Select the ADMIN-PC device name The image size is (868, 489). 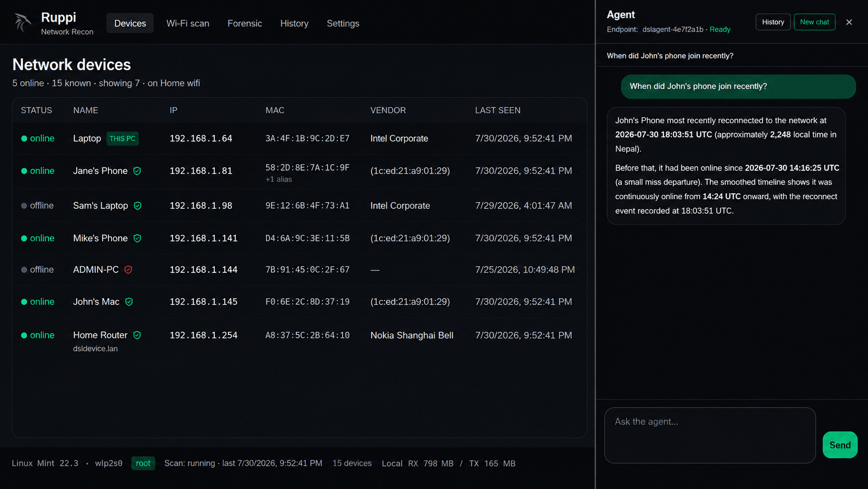pos(96,270)
